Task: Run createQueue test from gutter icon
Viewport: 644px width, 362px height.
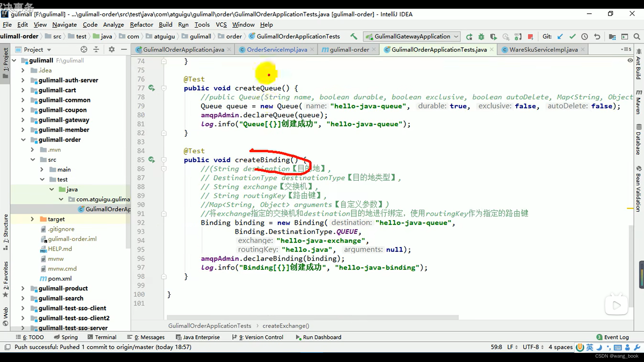Action: (x=152, y=88)
